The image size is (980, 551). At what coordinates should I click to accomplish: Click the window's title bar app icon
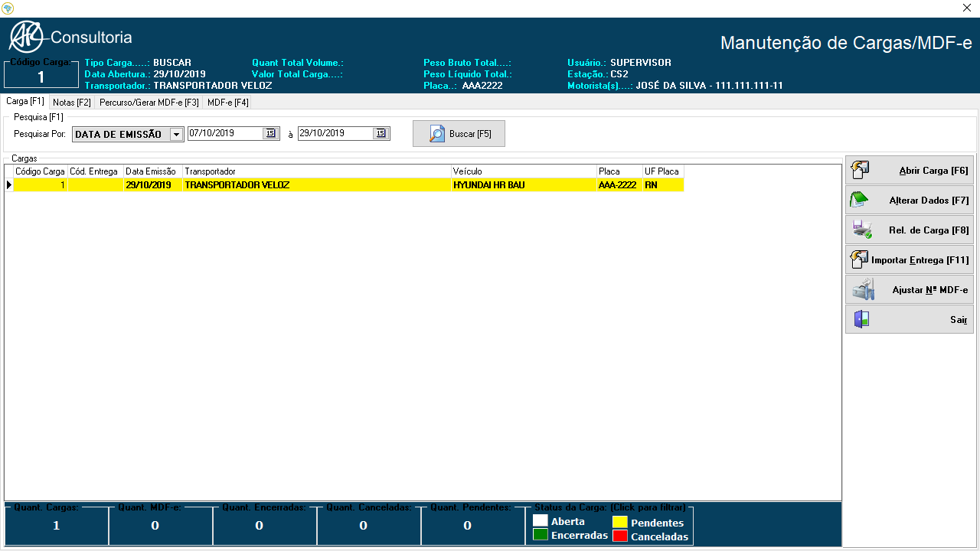click(8, 8)
